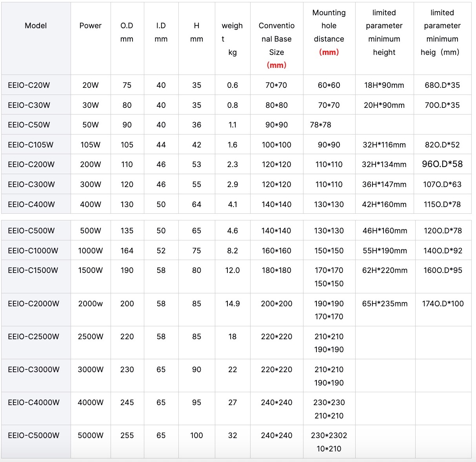
Task: Click the 32H*134mm cell
Action: (x=384, y=165)
